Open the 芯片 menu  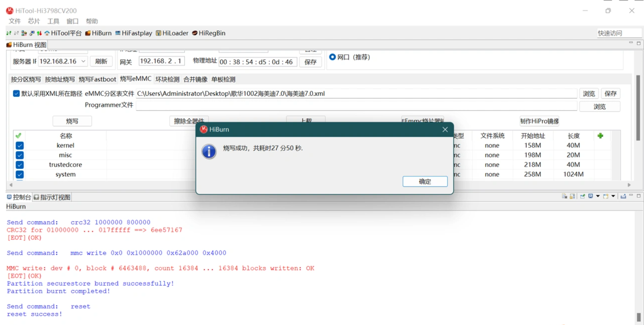34,21
